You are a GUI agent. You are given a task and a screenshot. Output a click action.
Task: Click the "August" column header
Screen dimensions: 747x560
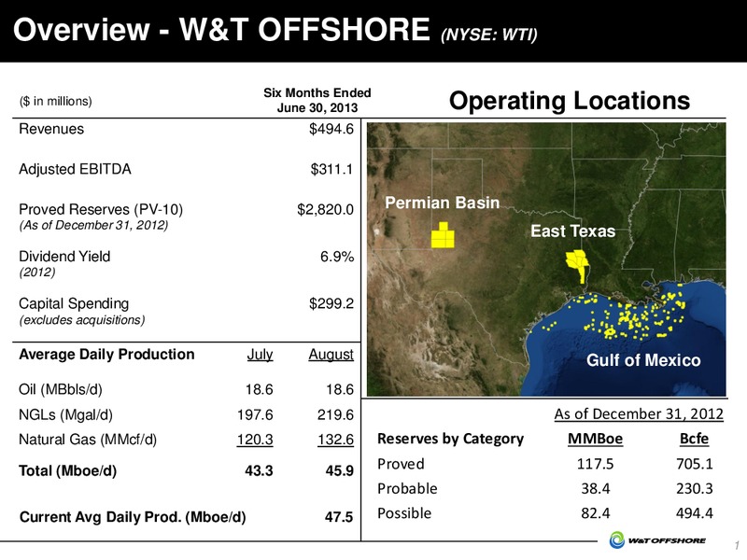331,355
